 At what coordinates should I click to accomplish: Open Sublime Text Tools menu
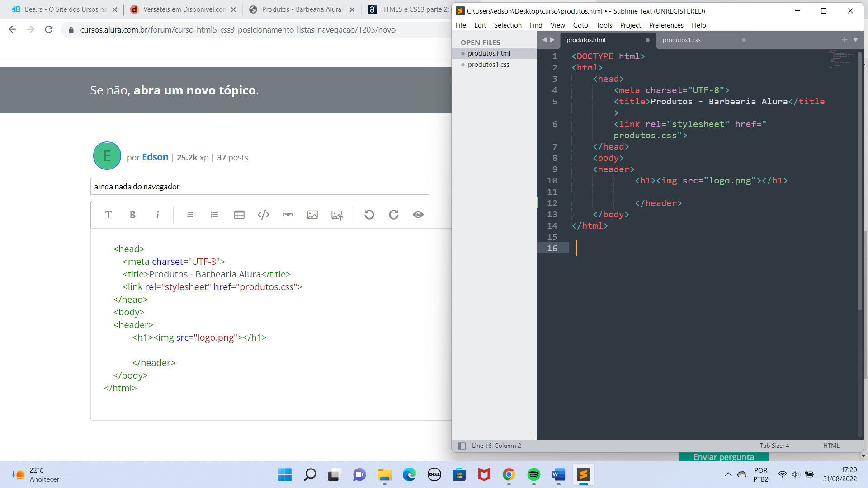pyautogui.click(x=604, y=25)
